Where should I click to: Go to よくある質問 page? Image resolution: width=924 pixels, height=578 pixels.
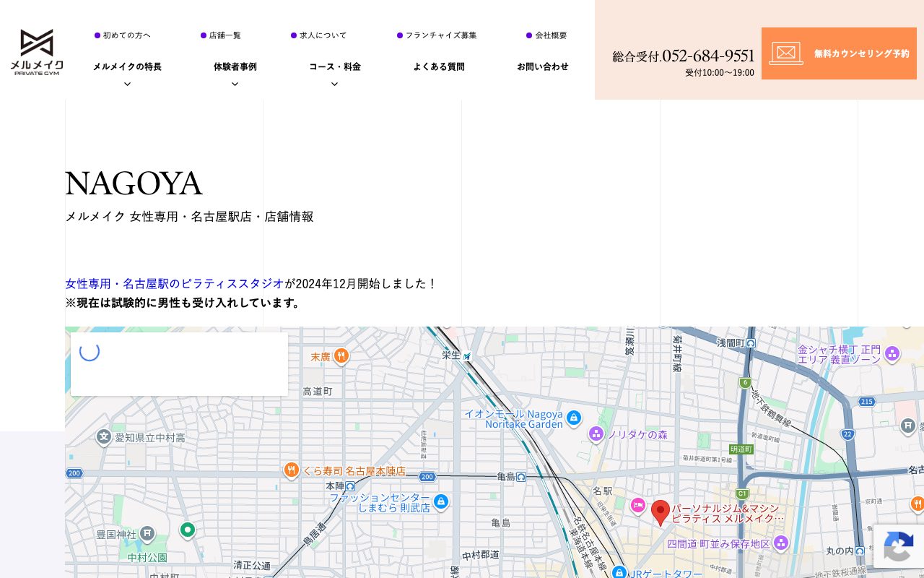tap(439, 66)
